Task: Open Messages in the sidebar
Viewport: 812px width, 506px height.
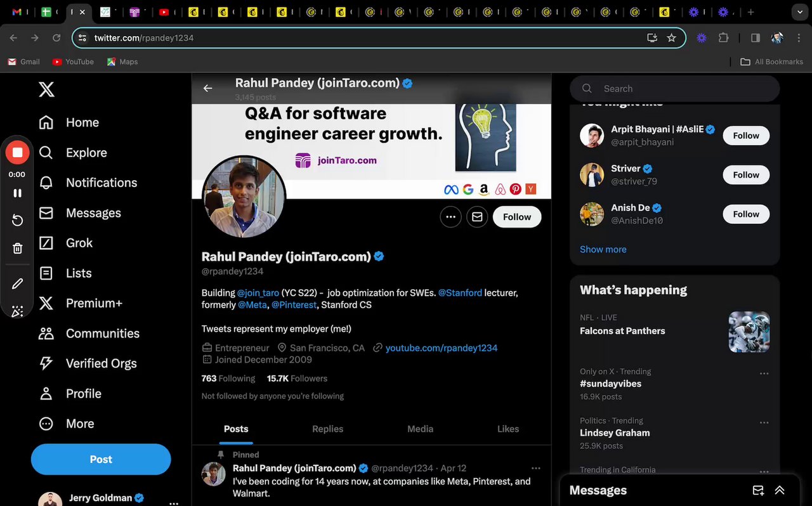Action: pyautogui.click(x=80, y=213)
